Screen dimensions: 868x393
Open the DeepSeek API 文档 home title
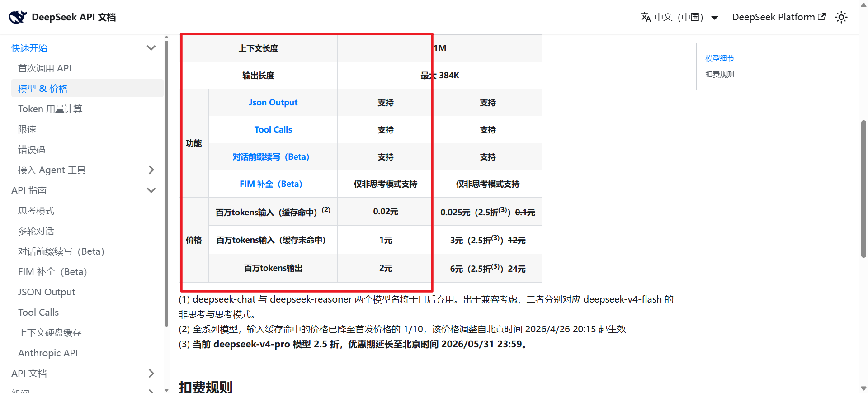pos(74,17)
